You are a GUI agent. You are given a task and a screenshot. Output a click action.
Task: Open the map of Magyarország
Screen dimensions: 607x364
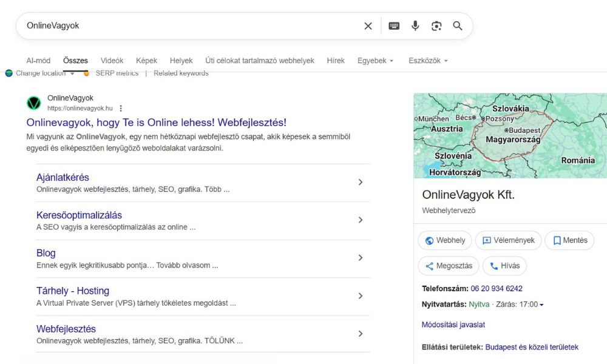(513, 140)
